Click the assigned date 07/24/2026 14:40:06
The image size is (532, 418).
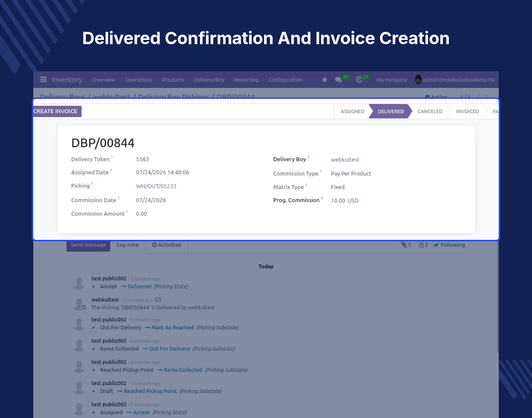tap(162, 172)
